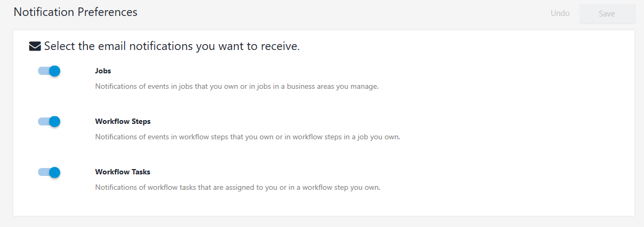This screenshot has width=644, height=227.
Task: Click the Jobs description about business areas
Action: pyautogui.click(x=237, y=86)
